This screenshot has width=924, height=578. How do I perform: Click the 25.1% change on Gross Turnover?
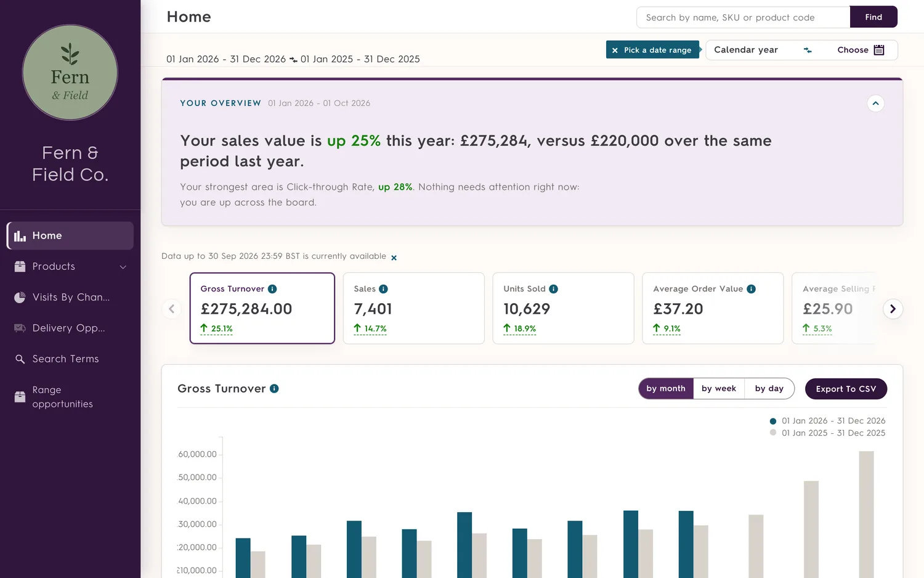217,329
